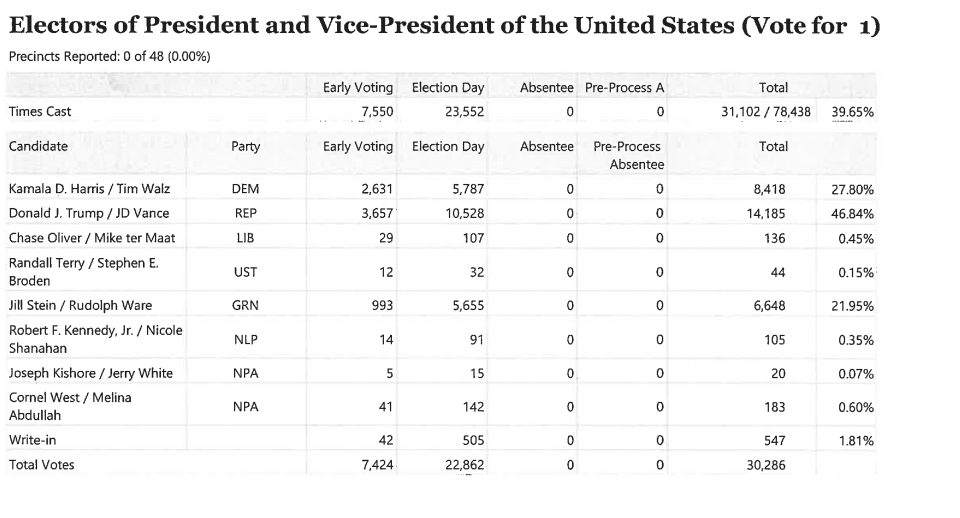Click the Randall Terry / Stephen E. Broden cell
This screenshot has width=960, height=518.
96,272
